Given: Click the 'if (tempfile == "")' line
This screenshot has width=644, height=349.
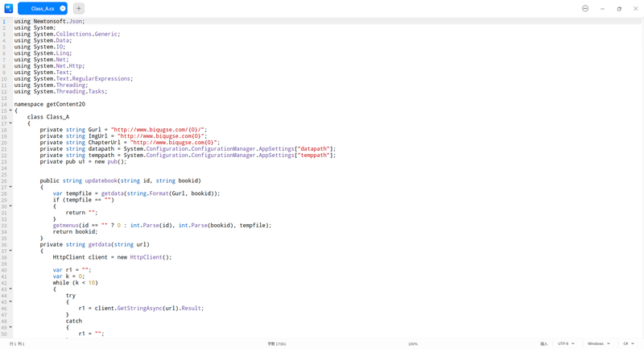Looking at the screenshot, I should coord(84,200).
